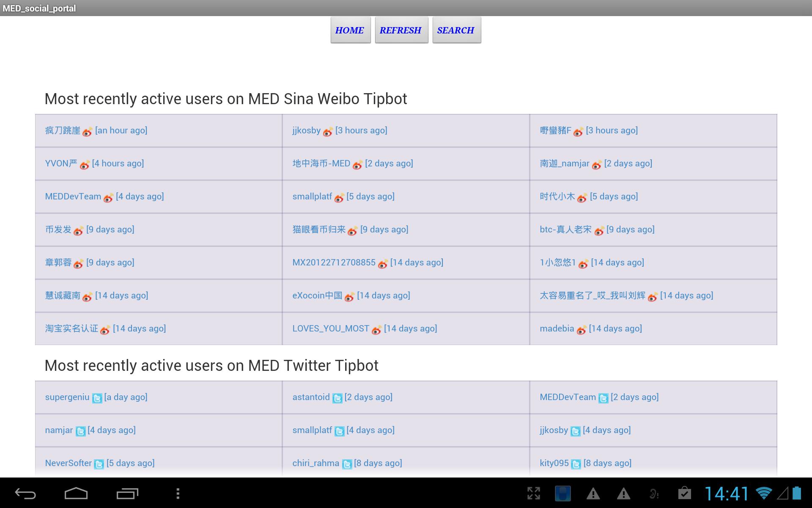Open 猫眼看币归来 user link
The image size is (812, 508).
[319, 229]
